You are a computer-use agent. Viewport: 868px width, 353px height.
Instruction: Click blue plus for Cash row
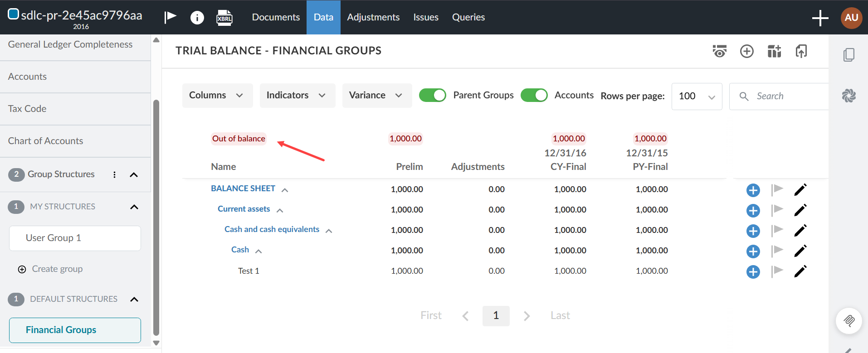753,251
